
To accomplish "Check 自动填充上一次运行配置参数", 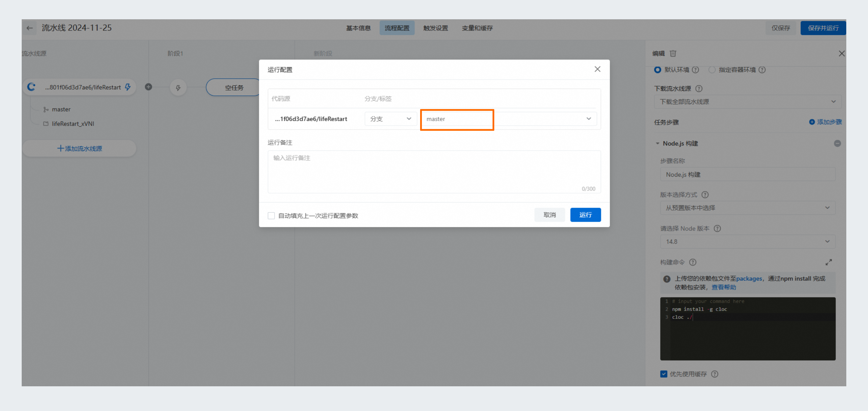I will [x=271, y=216].
